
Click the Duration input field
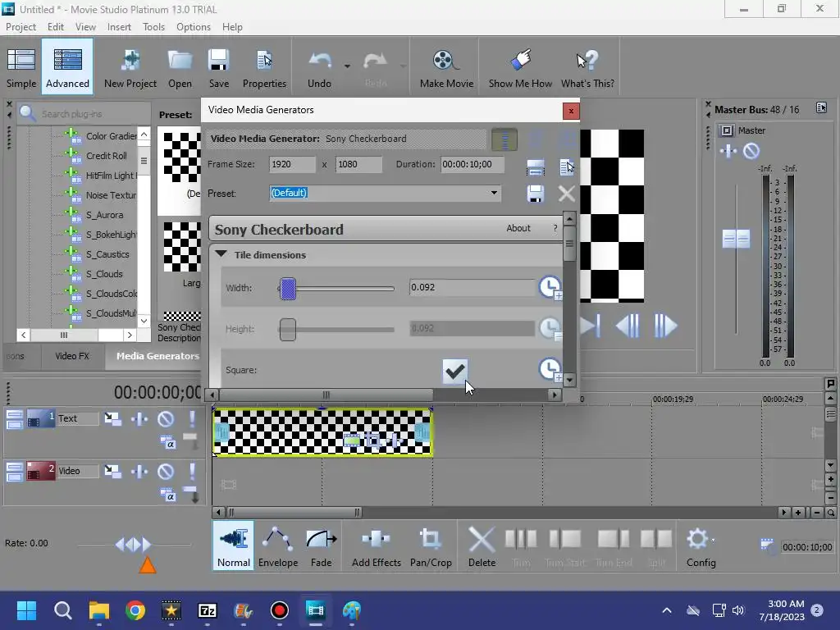[x=472, y=164]
